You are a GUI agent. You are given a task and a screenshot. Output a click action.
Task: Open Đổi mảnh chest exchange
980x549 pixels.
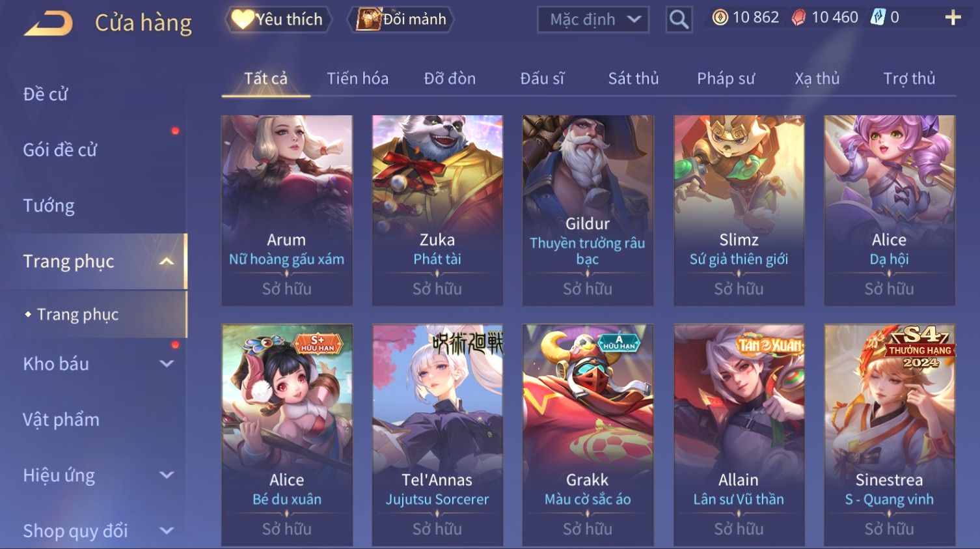[x=401, y=20]
